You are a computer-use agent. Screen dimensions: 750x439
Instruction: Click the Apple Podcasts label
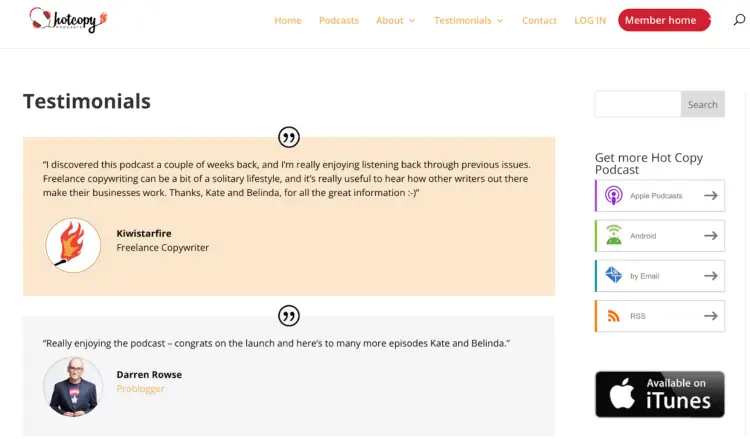tap(656, 196)
